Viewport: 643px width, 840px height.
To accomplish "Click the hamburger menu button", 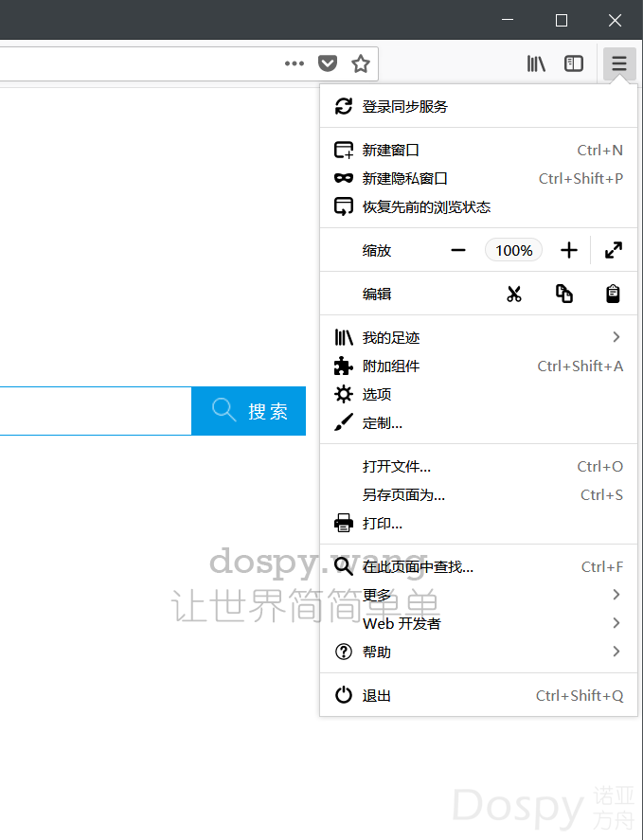I will click(x=619, y=63).
